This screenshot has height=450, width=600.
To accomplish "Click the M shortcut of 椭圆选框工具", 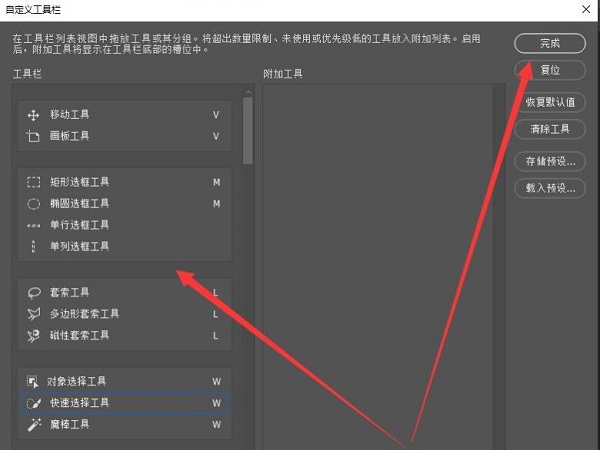I will click(x=217, y=204).
